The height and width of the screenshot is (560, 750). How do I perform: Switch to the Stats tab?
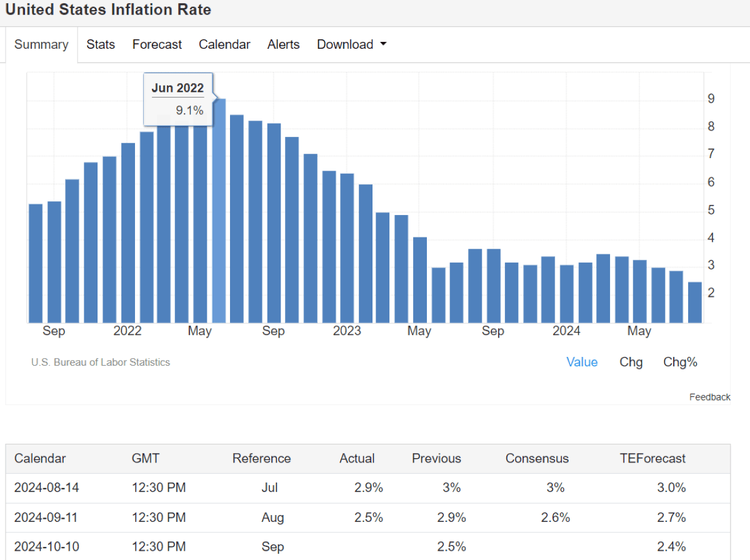click(101, 44)
